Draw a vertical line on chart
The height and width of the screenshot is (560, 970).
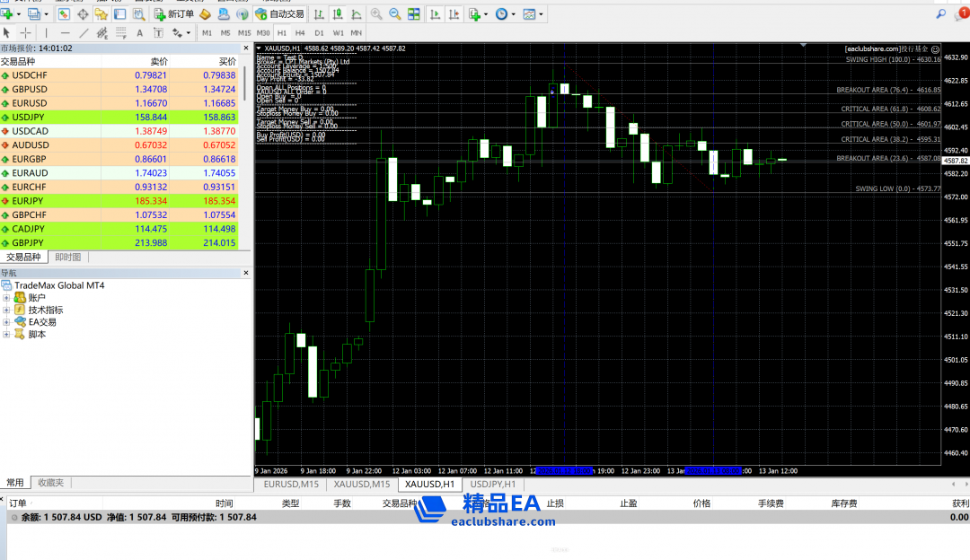pos(47,33)
